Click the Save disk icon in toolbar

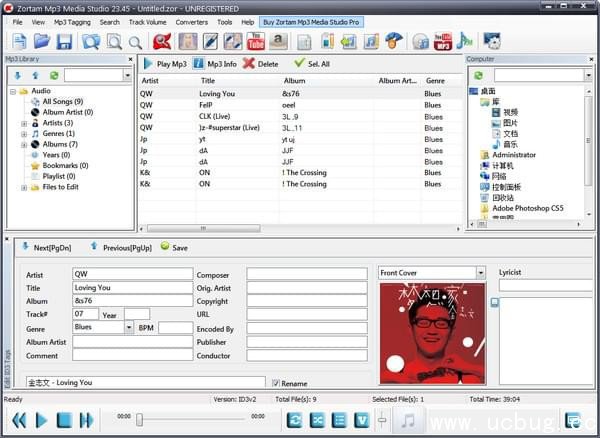(x=64, y=41)
